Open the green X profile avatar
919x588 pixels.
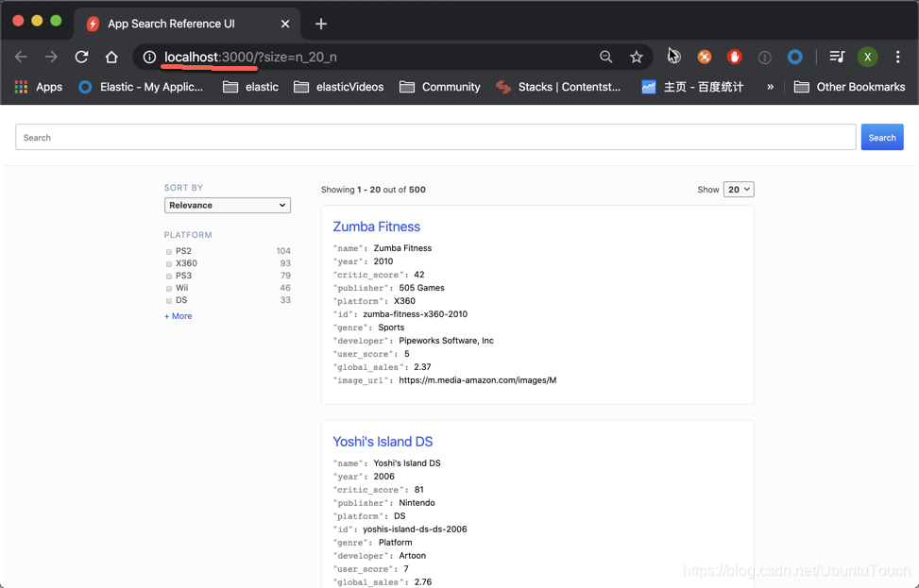point(867,57)
